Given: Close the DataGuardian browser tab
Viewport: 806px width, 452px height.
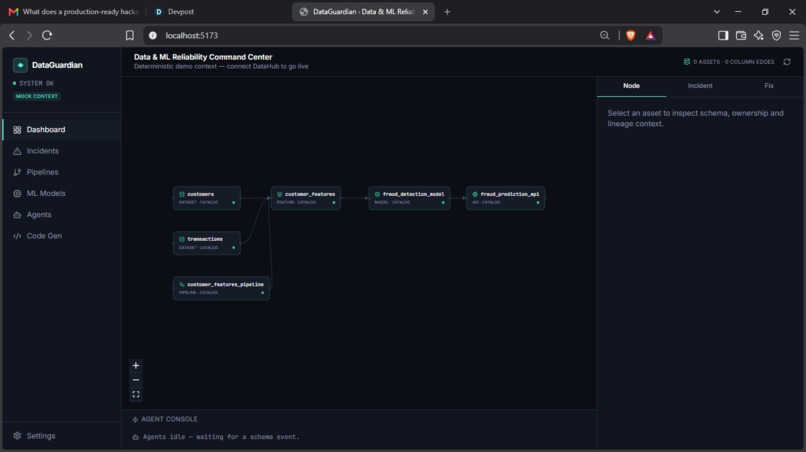Looking at the screenshot, I should (x=425, y=12).
